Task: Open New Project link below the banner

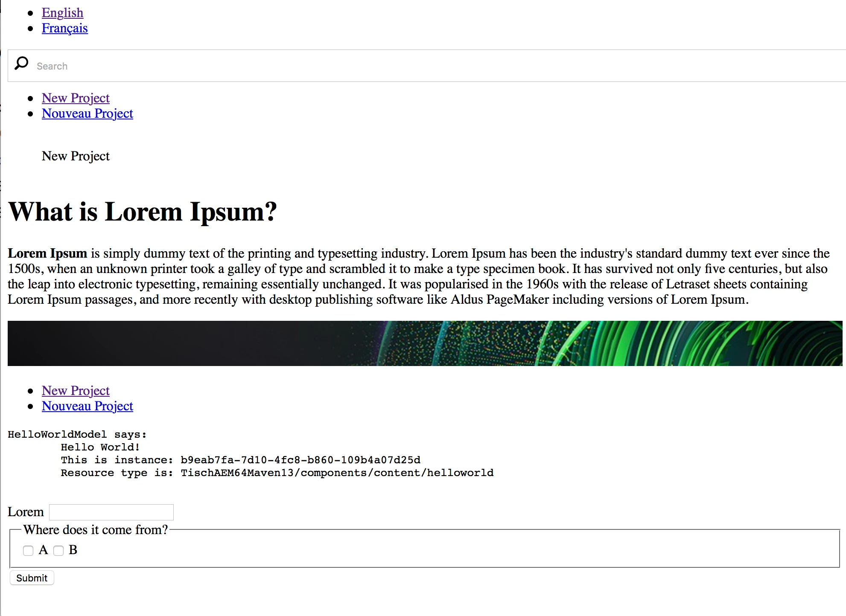Action: [76, 391]
